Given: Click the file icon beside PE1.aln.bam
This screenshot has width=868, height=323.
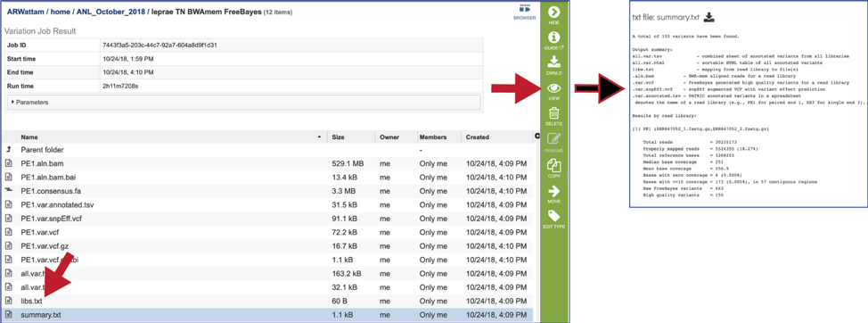Looking at the screenshot, I should 8,163.
